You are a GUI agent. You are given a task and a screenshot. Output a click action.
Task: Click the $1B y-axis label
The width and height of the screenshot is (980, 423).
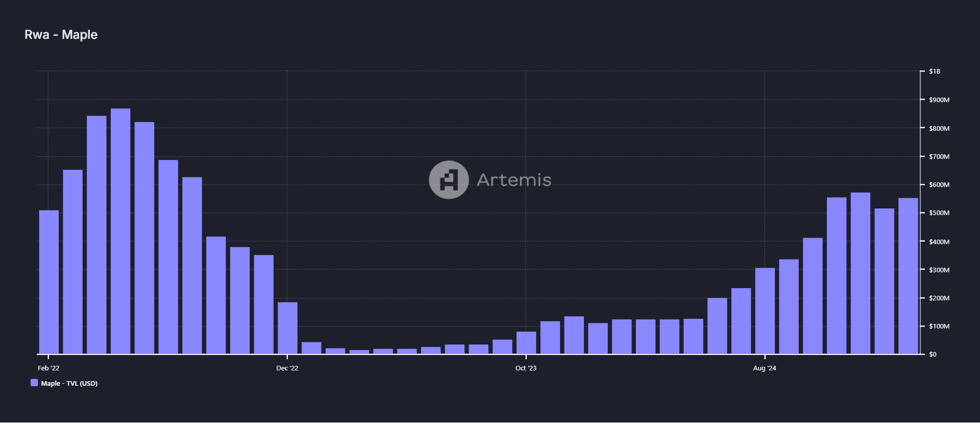(934, 72)
